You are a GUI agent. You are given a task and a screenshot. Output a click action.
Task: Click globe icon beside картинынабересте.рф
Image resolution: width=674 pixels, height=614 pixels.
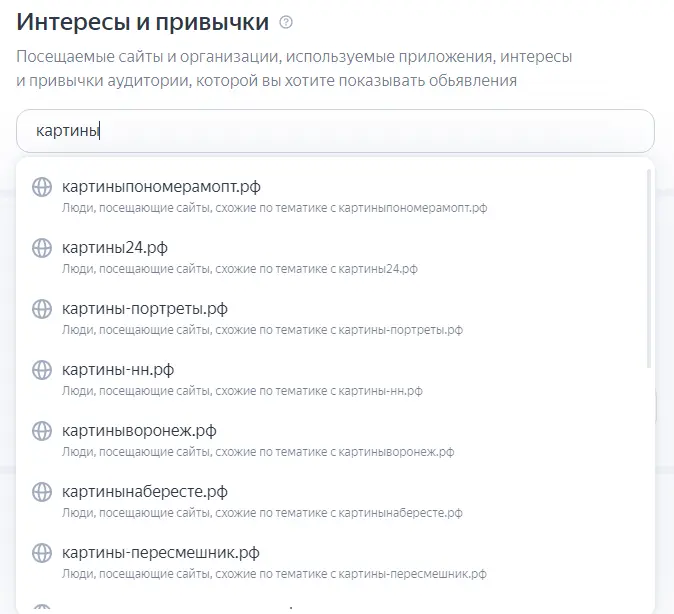[x=41, y=492]
